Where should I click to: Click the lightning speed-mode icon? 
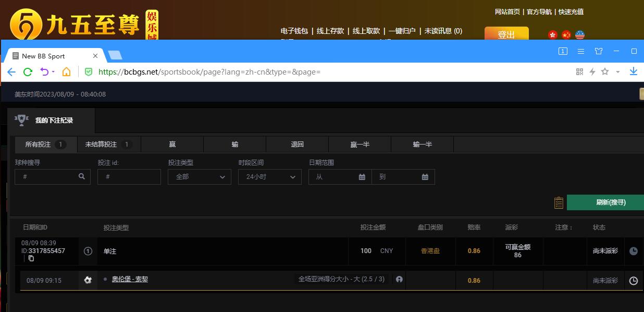(x=592, y=72)
